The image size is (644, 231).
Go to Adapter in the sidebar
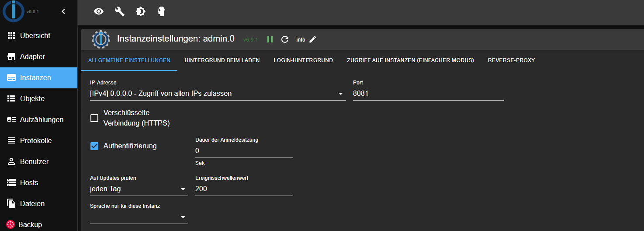[38, 56]
